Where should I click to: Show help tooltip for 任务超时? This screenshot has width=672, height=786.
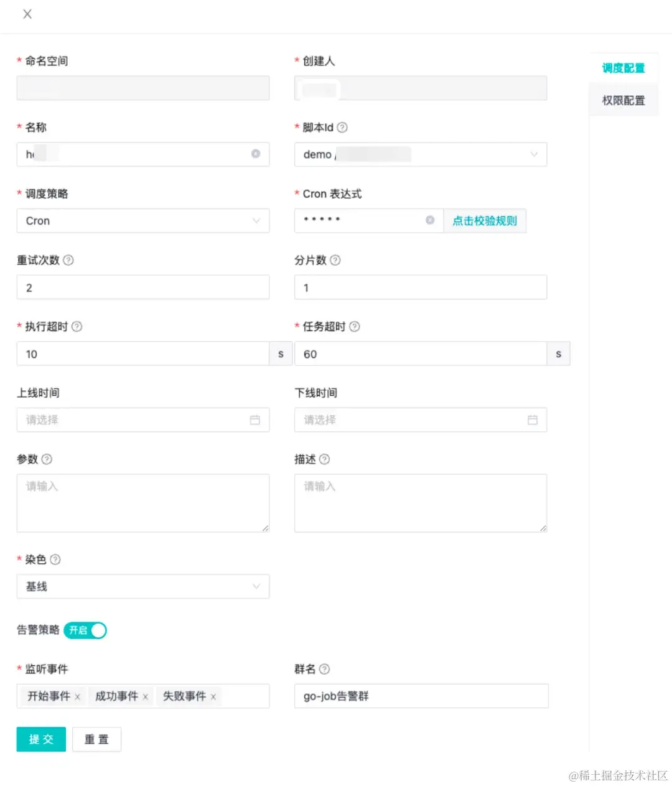(355, 327)
